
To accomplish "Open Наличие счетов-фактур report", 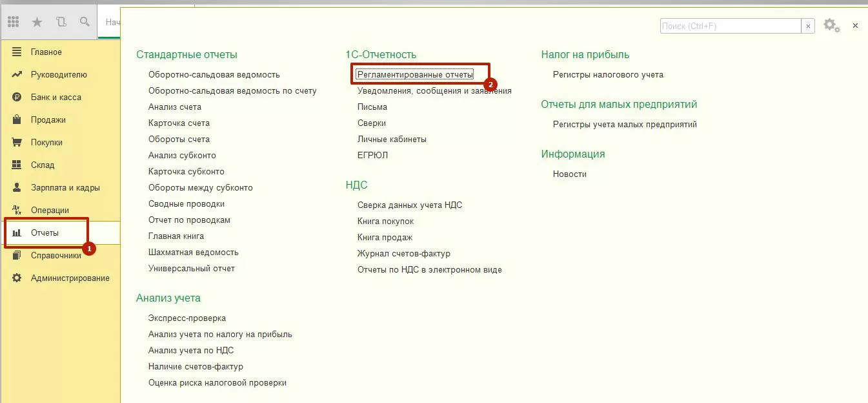I will click(196, 366).
